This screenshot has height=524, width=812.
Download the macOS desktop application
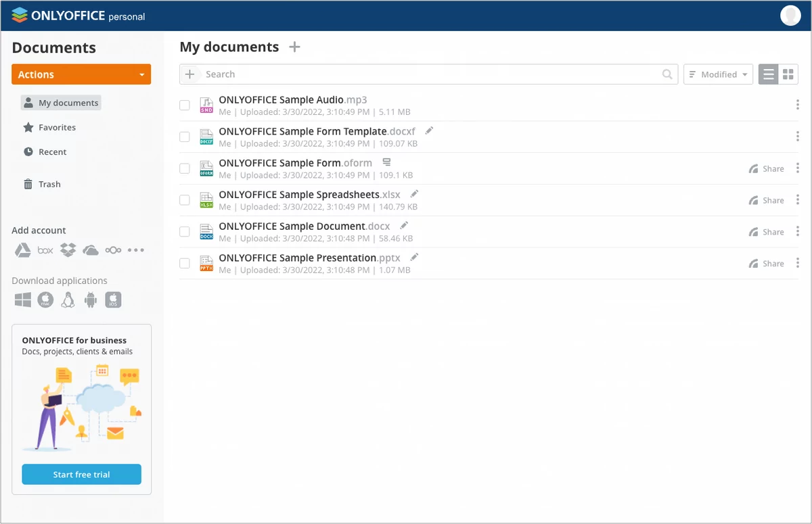(45, 300)
